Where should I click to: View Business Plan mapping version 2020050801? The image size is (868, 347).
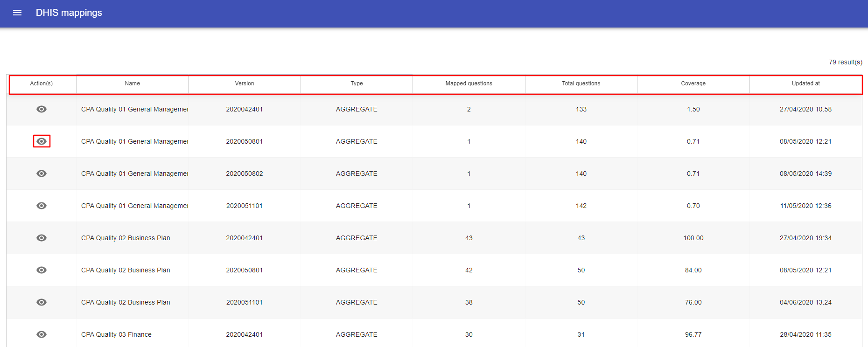(42, 270)
